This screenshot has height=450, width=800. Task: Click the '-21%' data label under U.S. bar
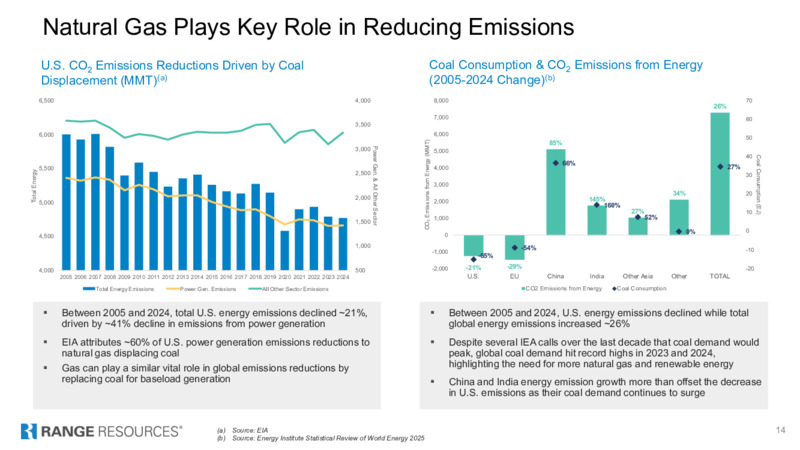click(473, 267)
